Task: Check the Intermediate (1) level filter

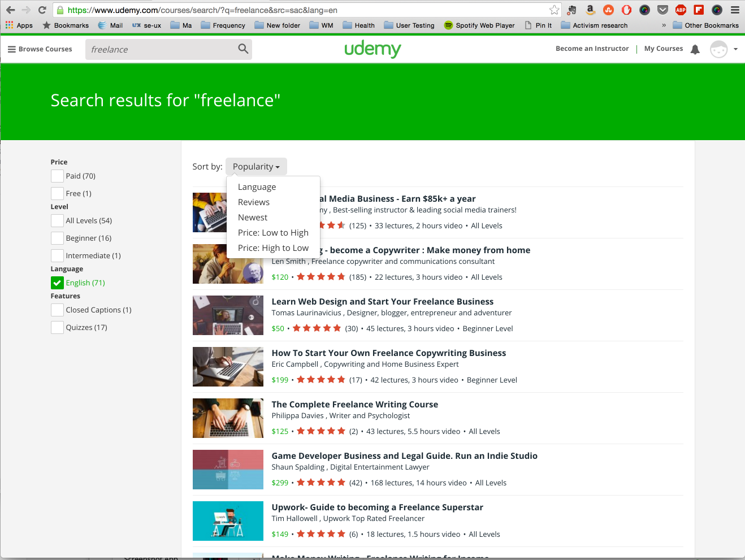Action: click(57, 255)
